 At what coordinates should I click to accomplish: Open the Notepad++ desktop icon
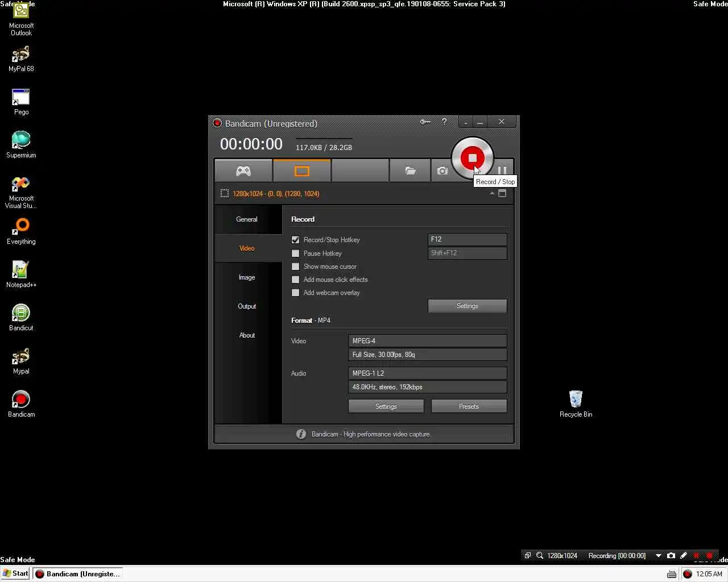click(x=21, y=275)
